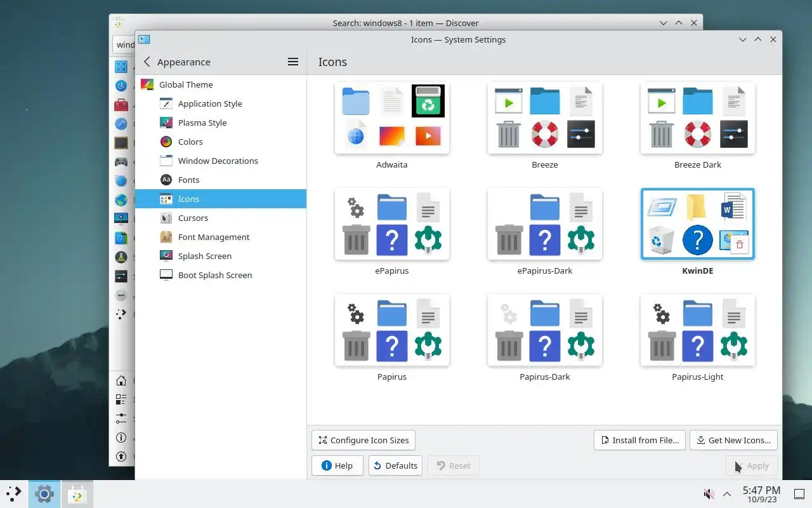Open the Games gamepad category in Discover
Image resolution: width=812 pixels, height=508 pixels.
pos(121,161)
